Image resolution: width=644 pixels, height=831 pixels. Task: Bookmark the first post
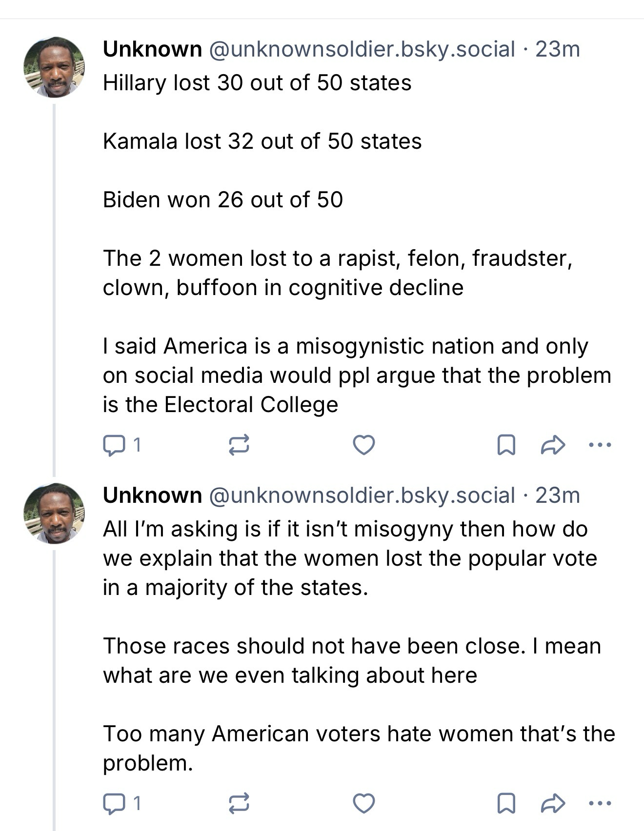click(506, 445)
